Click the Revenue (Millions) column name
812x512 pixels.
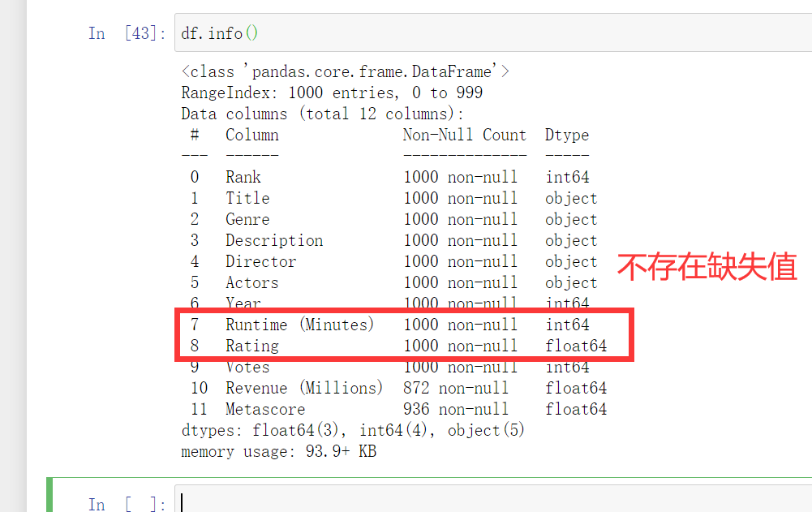click(304, 388)
